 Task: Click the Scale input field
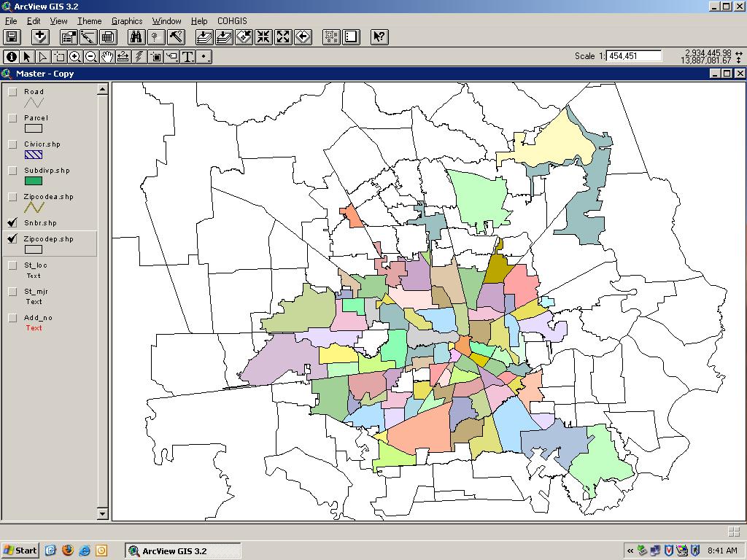click(634, 56)
